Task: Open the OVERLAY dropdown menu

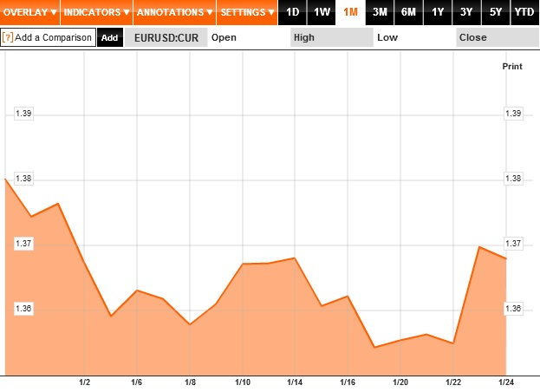Action: pyautogui.click(x=30, y=12)
